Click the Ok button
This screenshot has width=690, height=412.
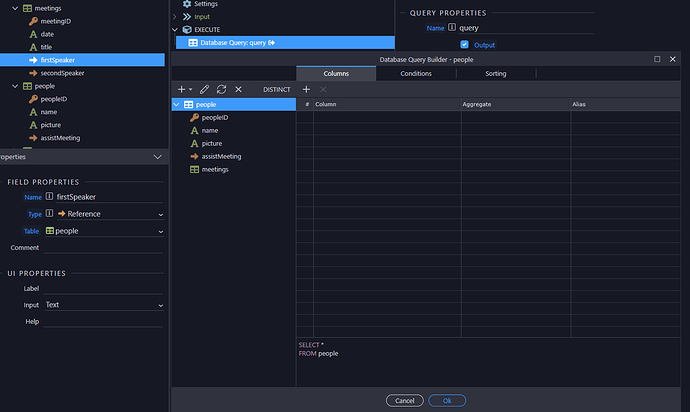tap(447, 400)
